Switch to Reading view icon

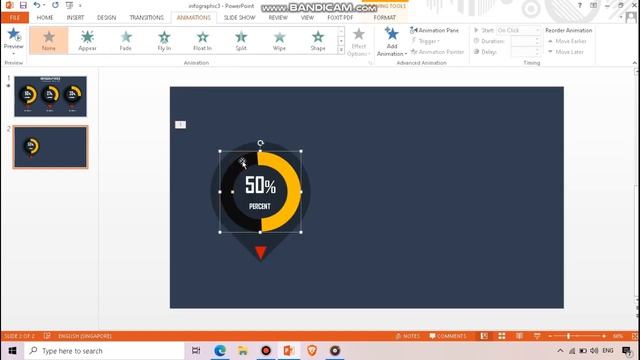519,336
